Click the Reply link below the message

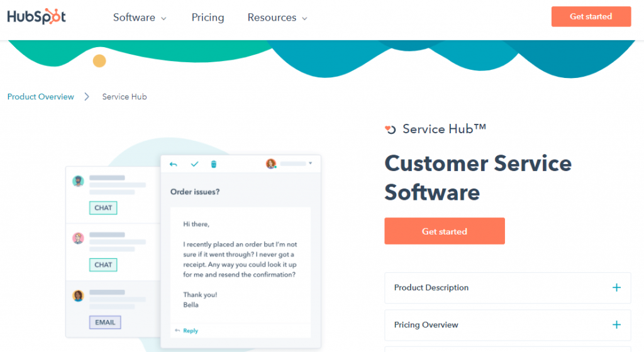190,331
